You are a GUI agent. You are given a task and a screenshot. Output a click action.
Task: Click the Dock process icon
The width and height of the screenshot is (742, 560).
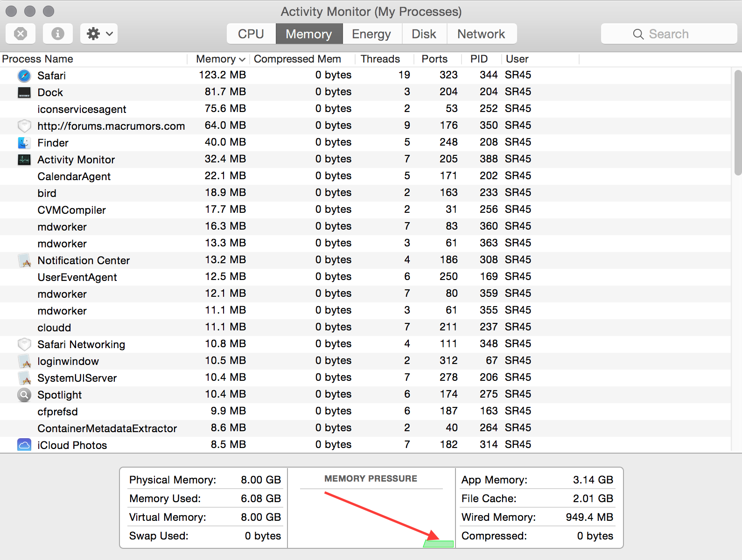point(24,92)
